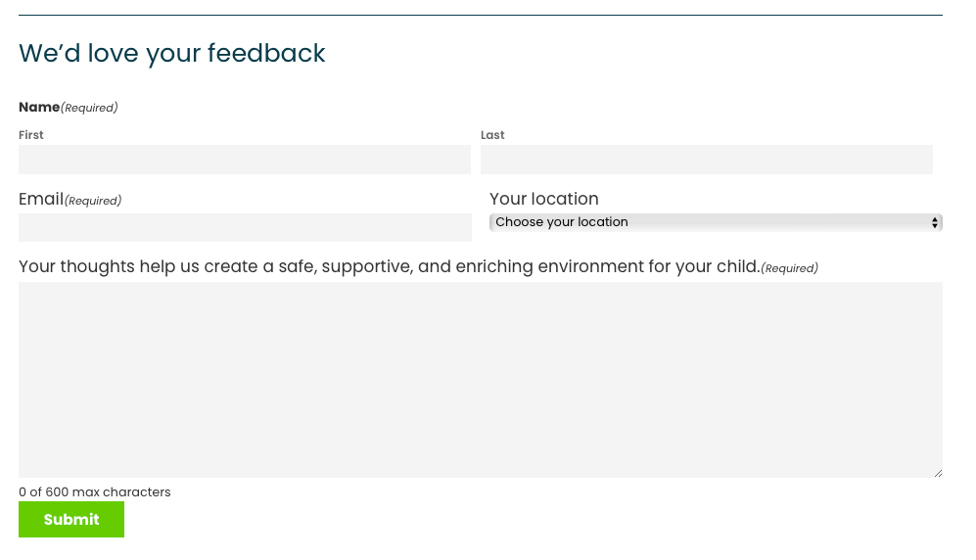Click the location dropdown arrow icon
Viewport: 976px width, 560px height.
tap(936, 222)
